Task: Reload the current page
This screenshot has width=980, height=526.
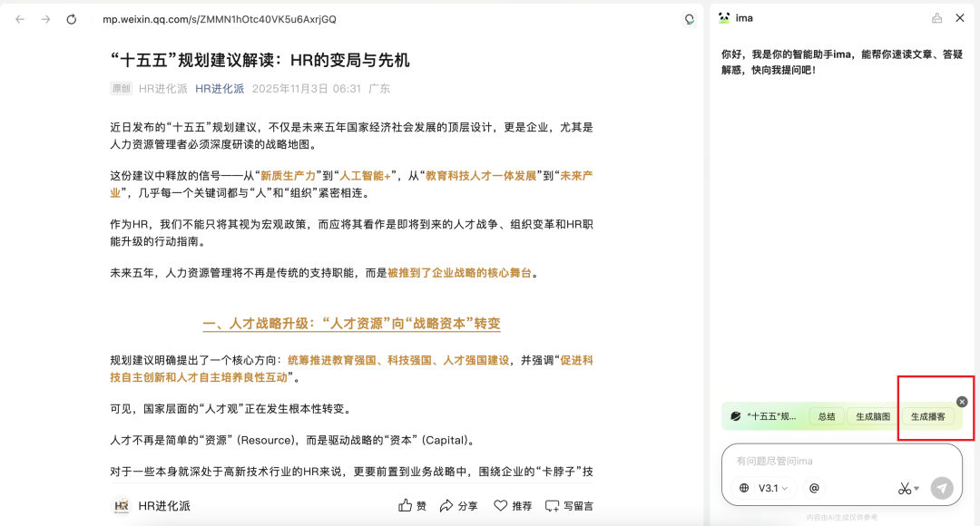Action: tap(72, 19)
